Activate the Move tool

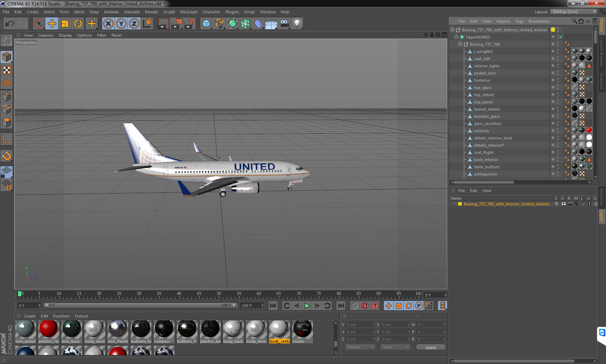[52, 24]
